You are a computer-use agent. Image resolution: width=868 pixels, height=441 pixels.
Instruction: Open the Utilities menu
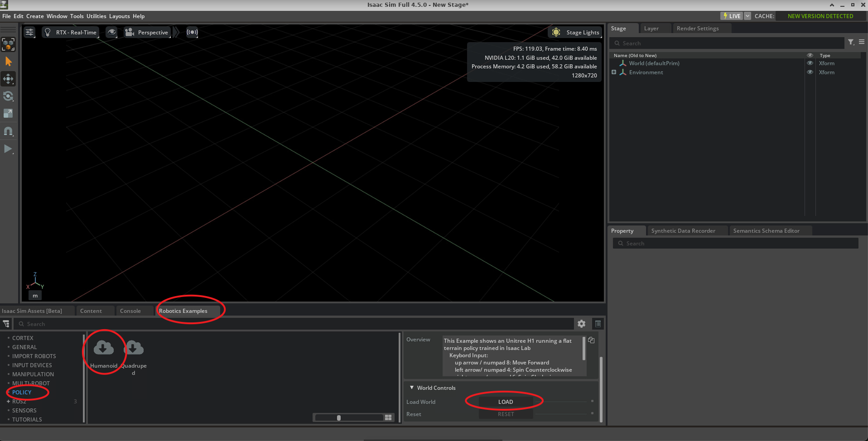tap(96, 16)
